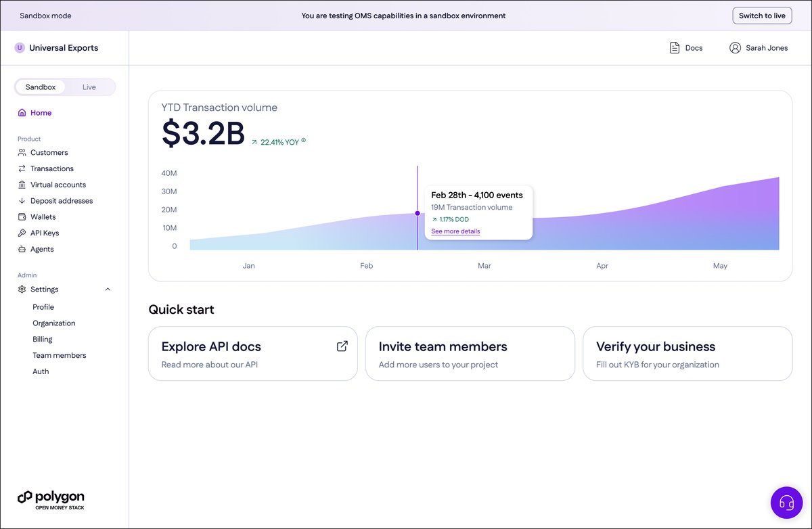This screenshot has height=529, width=812.
Task: Click the Universal Exports U avatar
Action: [20, 48]
